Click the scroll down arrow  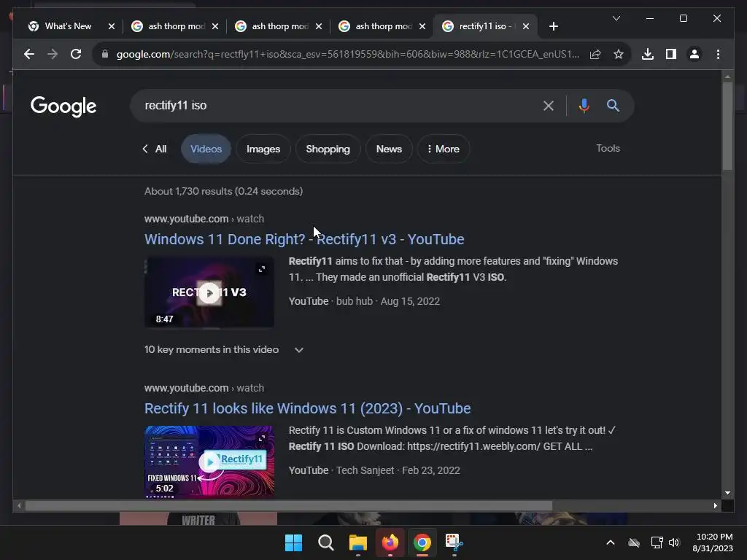(x=727, y=493)
